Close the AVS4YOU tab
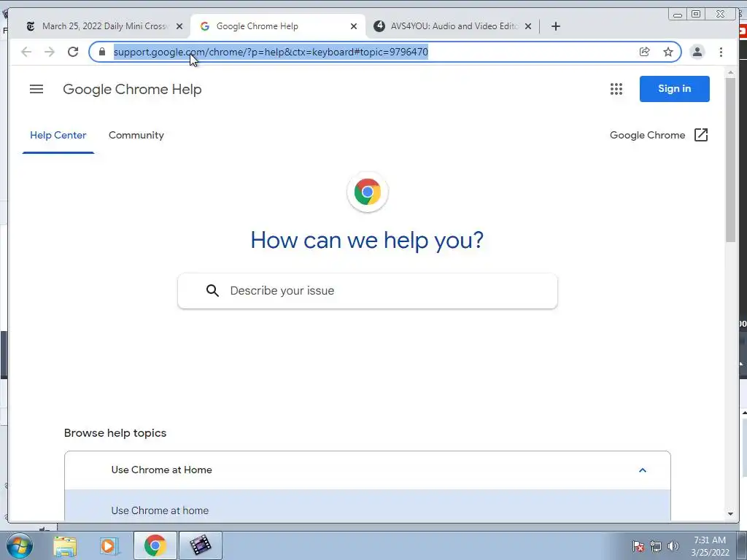 (528, 26)
